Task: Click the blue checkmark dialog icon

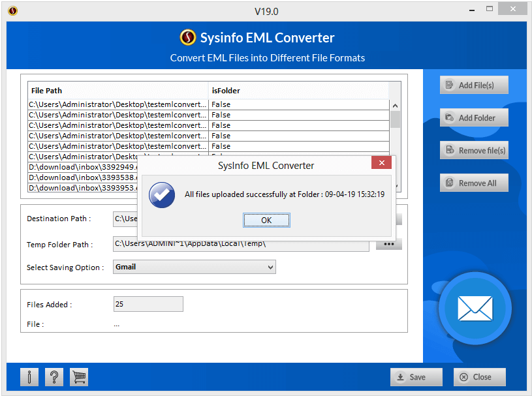Action: [x=161, y=194]
